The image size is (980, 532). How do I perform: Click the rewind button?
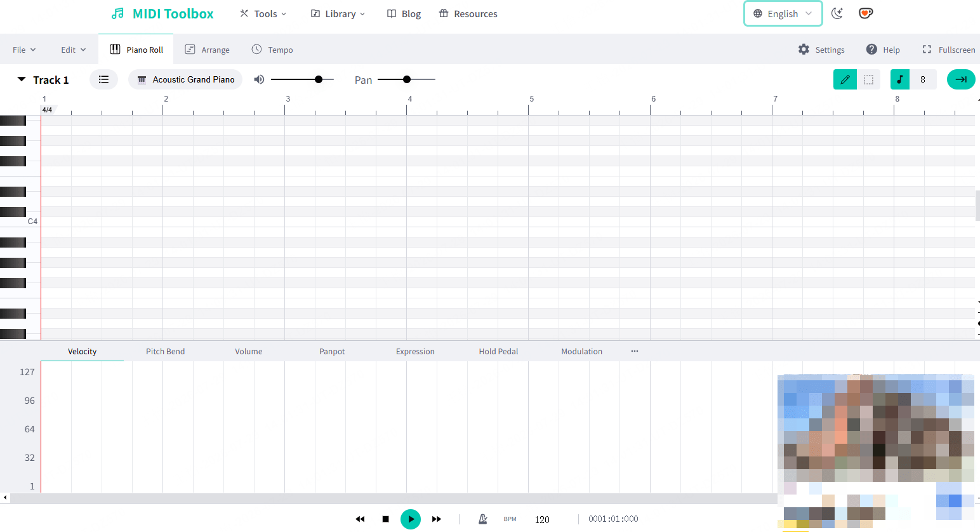360,519
